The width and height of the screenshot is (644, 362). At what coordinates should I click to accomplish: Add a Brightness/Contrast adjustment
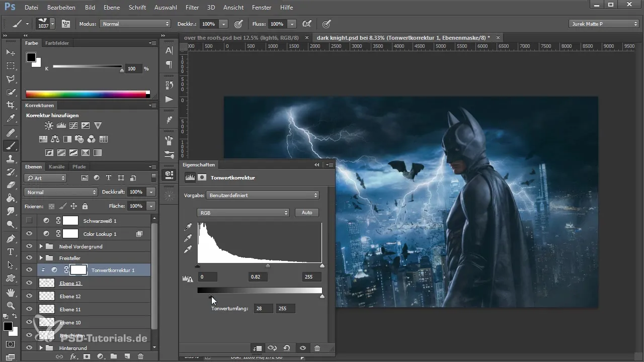(49, 126)
